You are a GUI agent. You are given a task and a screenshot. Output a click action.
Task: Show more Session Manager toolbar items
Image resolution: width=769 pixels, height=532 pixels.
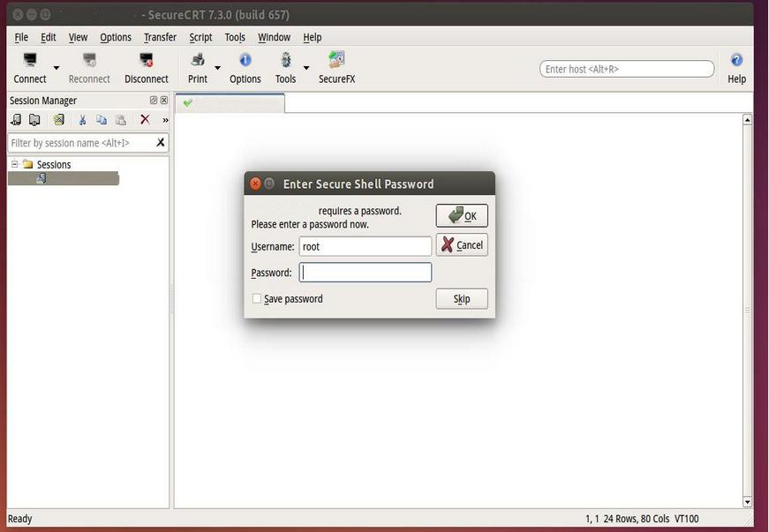(165, 120)
